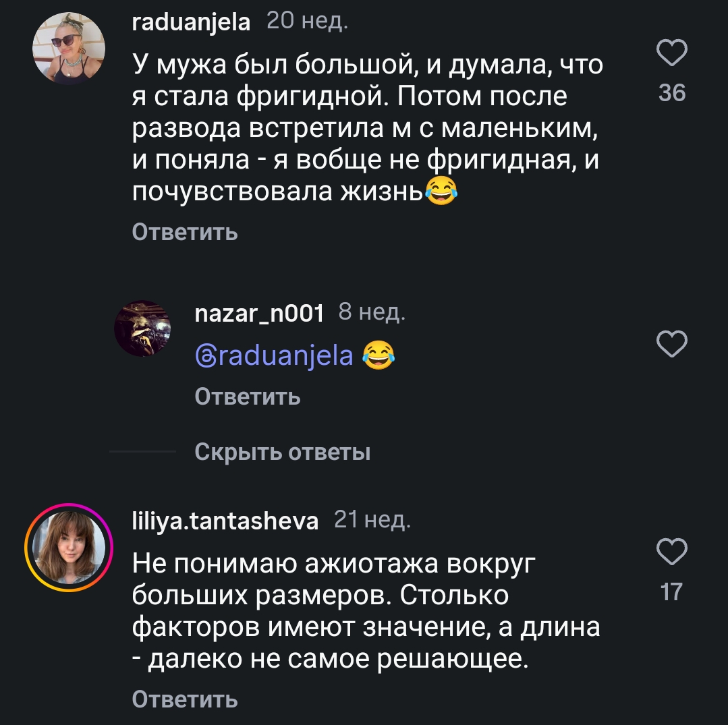Open raduanjela's profile picture
Viewport: 728px width, 725px height.
69,49
